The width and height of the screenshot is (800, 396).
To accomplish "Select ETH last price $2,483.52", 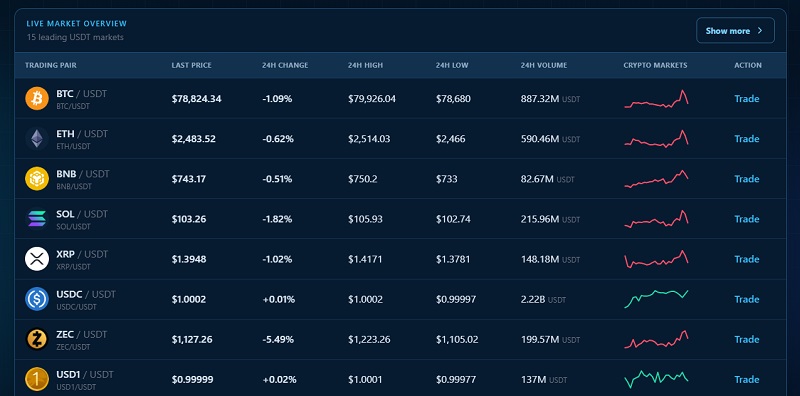I will click(x=193, y=139).
